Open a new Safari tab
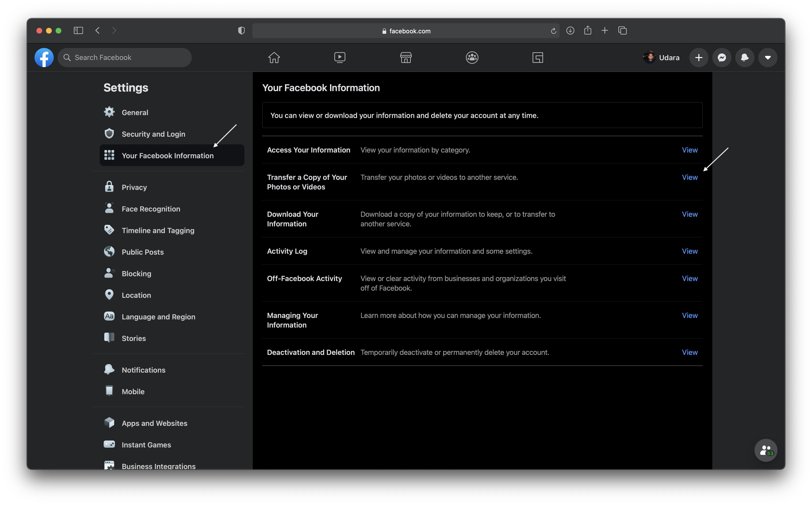The width and height of the screenshot is (812, 505). click(x=604, y=31)
